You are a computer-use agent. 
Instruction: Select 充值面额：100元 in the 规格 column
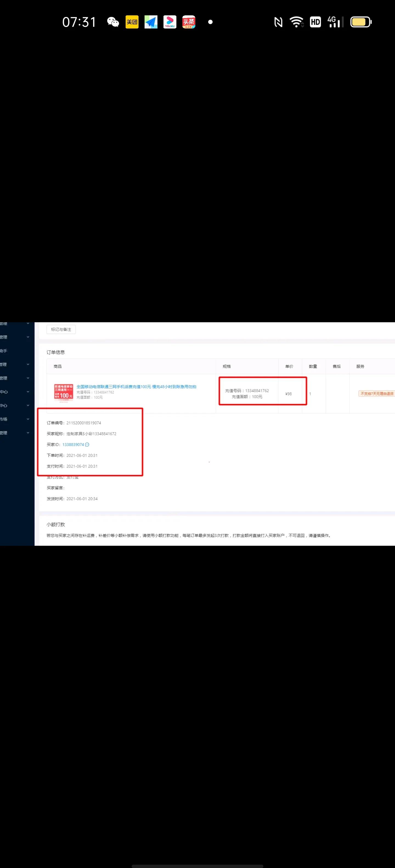(x=247, y=396)
